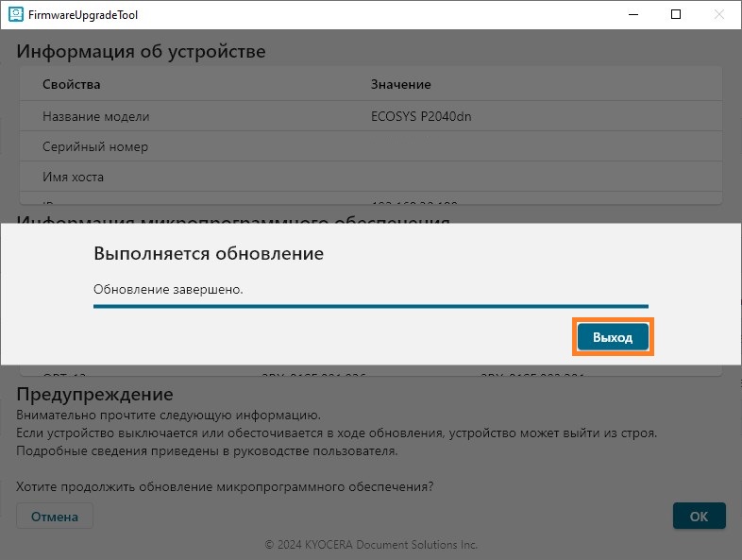Click the Отмена button
This screenshot has height=560, width=742.
click(x=54, y=517)
